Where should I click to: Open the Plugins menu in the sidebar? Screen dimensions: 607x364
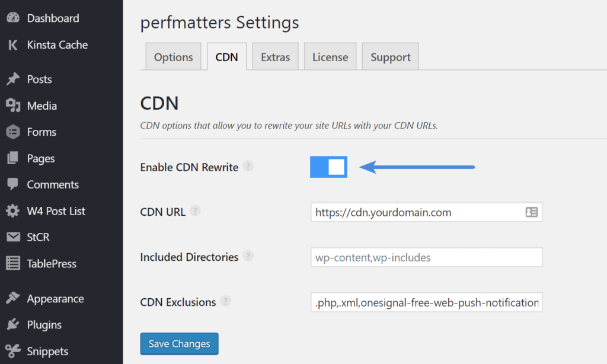pyautogui.click(x=14, y=324)
